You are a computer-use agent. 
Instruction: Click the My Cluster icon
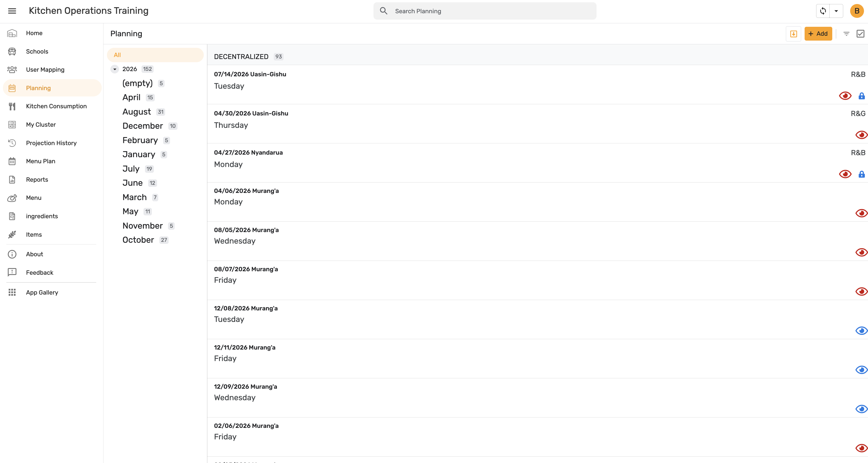(x=12, y=125)
